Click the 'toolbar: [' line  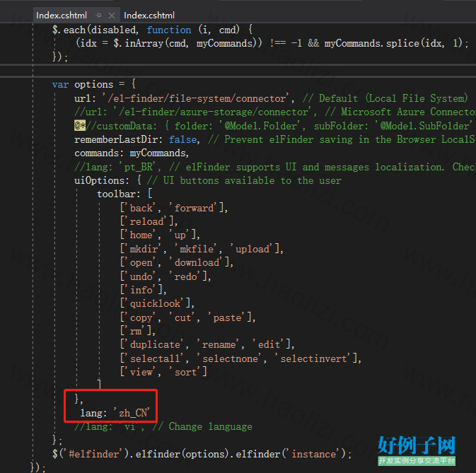(124, 194)
